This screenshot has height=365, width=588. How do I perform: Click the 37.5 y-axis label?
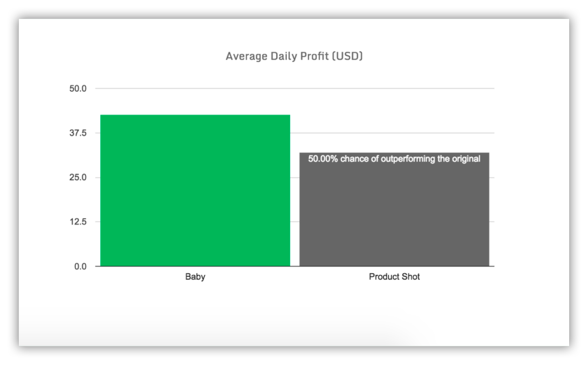click(x=78, y=133)
